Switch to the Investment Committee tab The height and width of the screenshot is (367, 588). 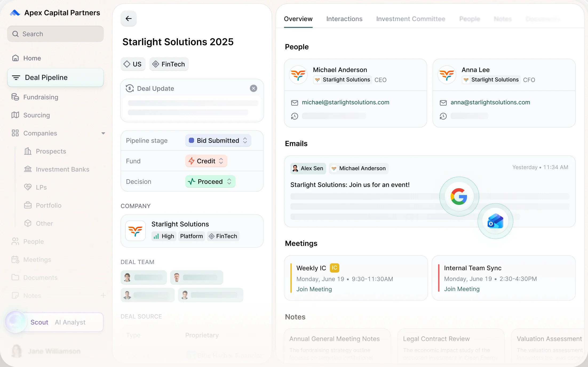[411, 19]
